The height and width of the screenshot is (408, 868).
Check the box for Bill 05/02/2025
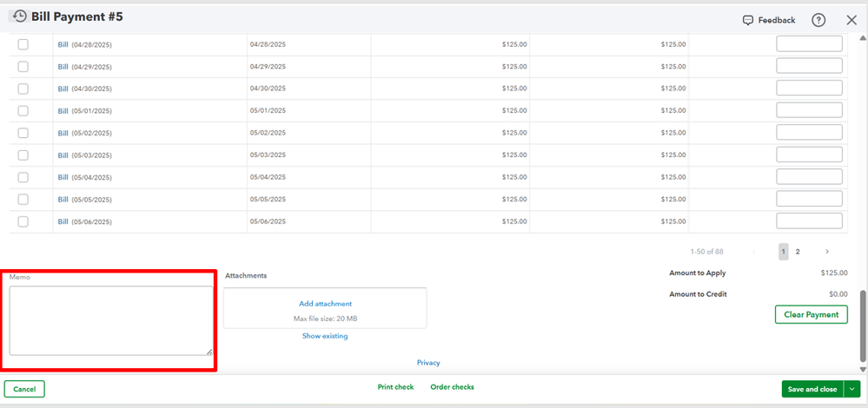23,133
